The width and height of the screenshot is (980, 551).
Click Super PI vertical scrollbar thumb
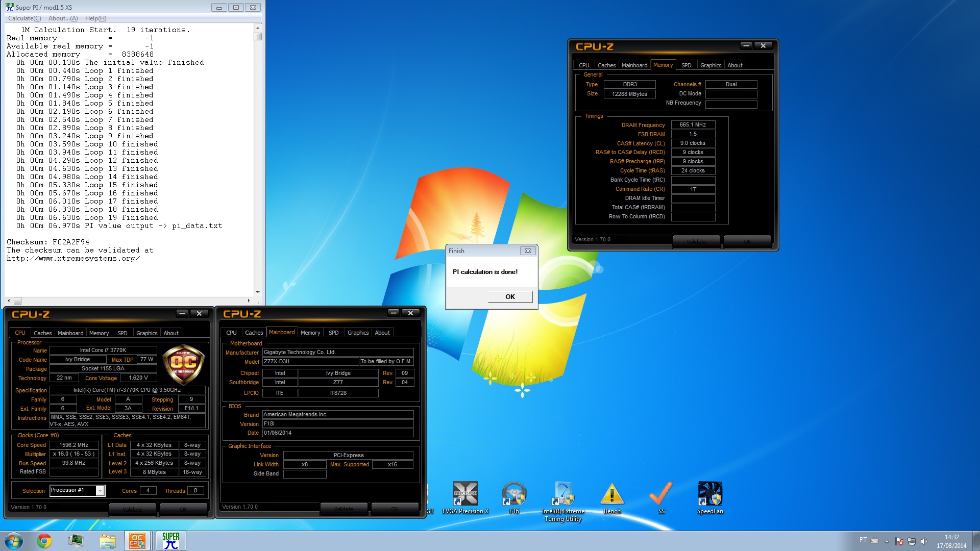click(x=258, y=37)
